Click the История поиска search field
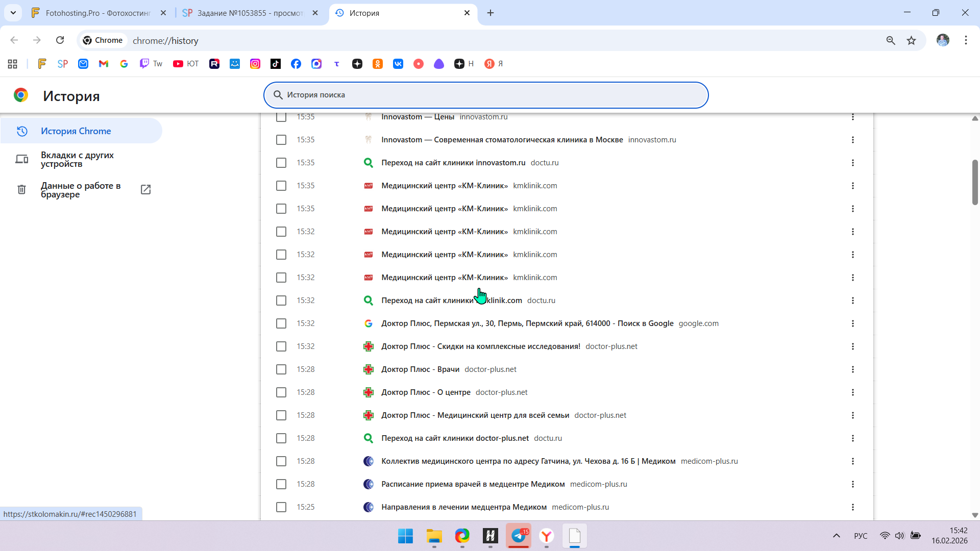980x551 pixels. [485, 95]
